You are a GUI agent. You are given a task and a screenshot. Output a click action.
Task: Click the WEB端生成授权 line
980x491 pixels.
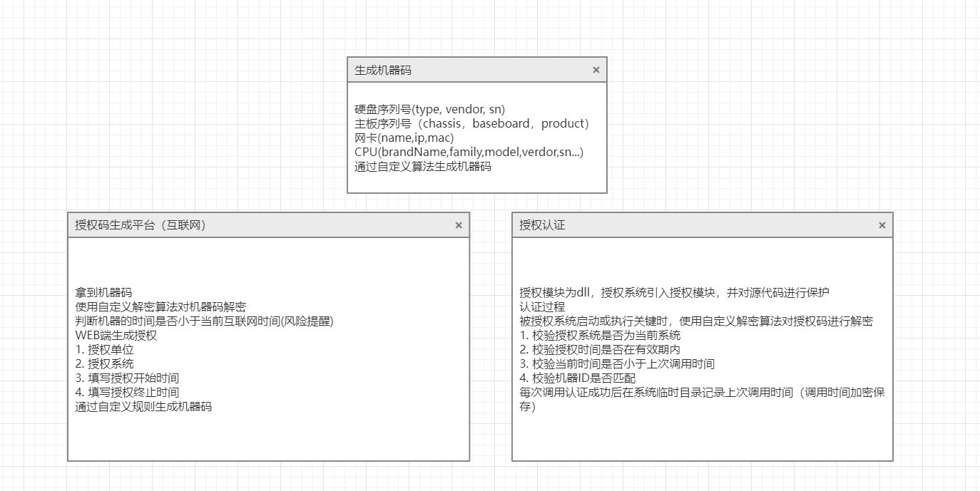pos(116,335)
